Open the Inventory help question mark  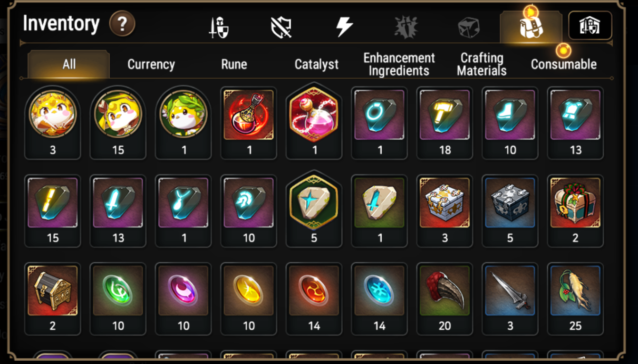pyautogui.click(x=122, y=24)
